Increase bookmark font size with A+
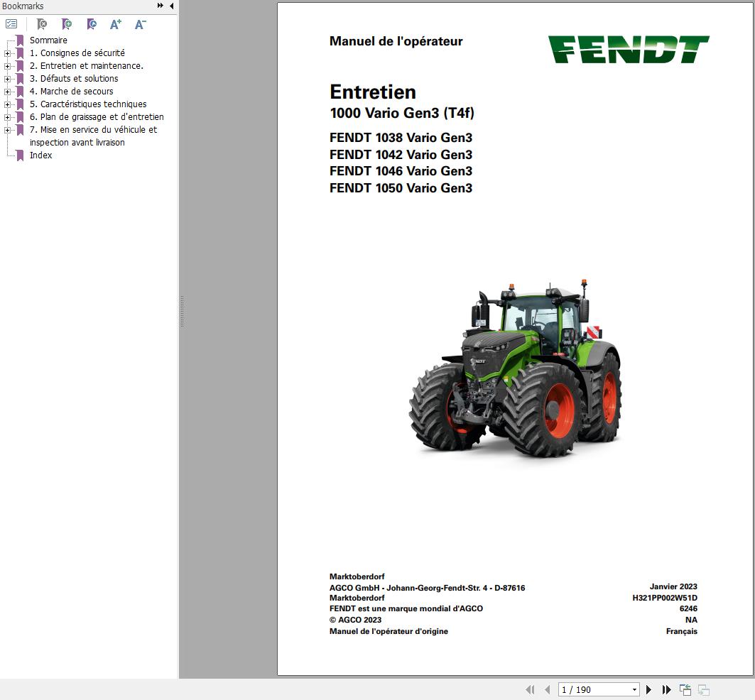755x700 pixels. 116,24
